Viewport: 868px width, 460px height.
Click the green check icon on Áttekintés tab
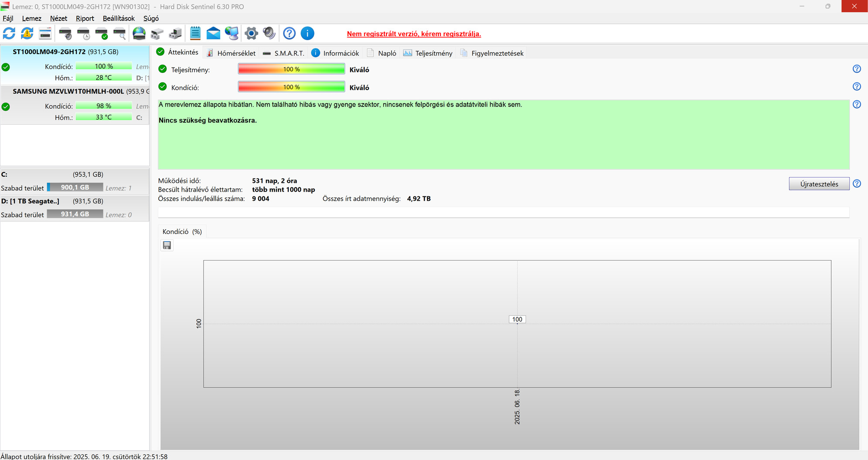[161, 52]
